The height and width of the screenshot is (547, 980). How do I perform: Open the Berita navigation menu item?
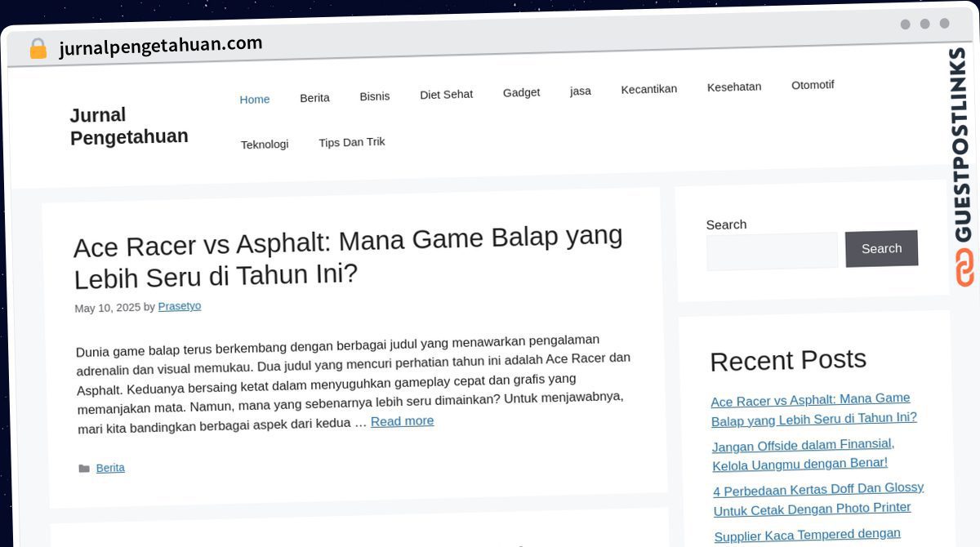pos(314,98)
